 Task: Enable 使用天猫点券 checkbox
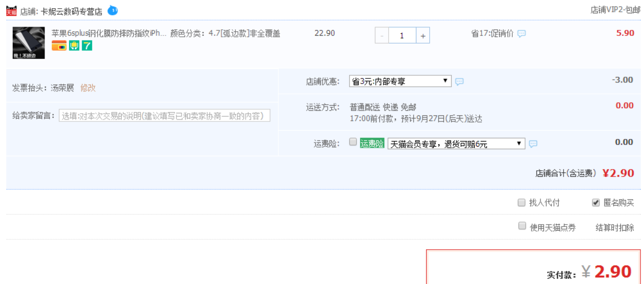click(x=522, y=226)
